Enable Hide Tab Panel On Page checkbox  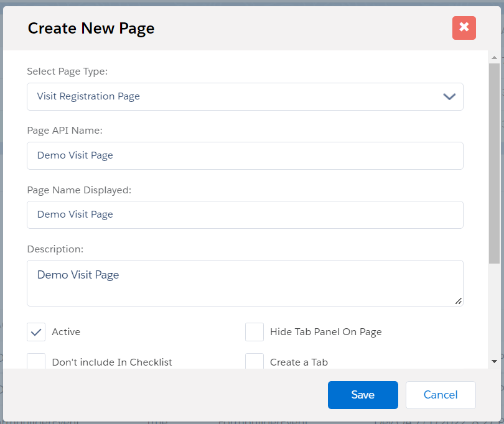[254, 332]
